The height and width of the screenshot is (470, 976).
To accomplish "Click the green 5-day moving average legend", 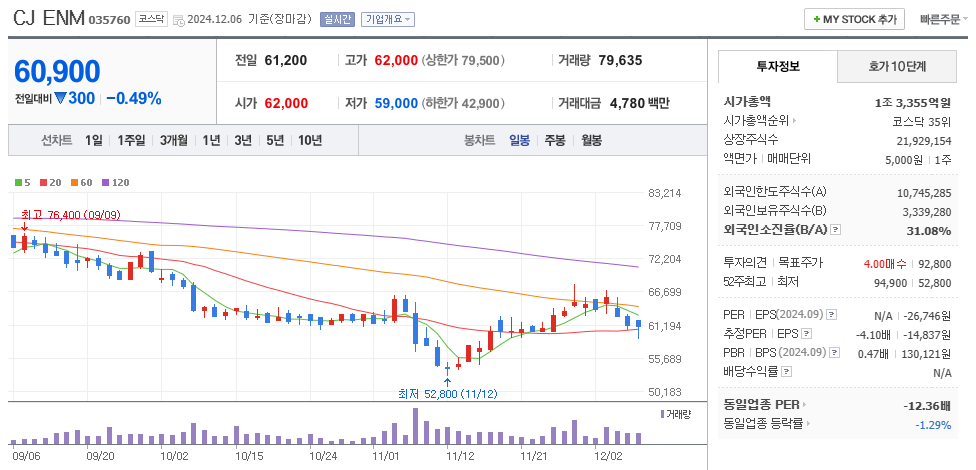I will (x=22, y=182).
